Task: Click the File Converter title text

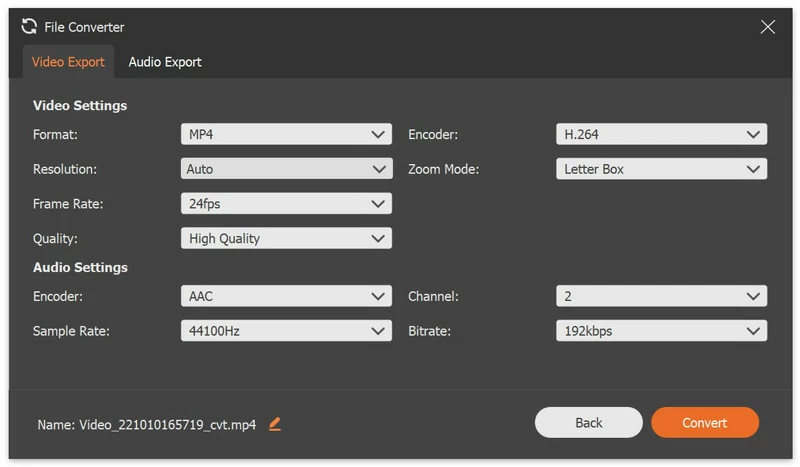Action: [84, 27]
